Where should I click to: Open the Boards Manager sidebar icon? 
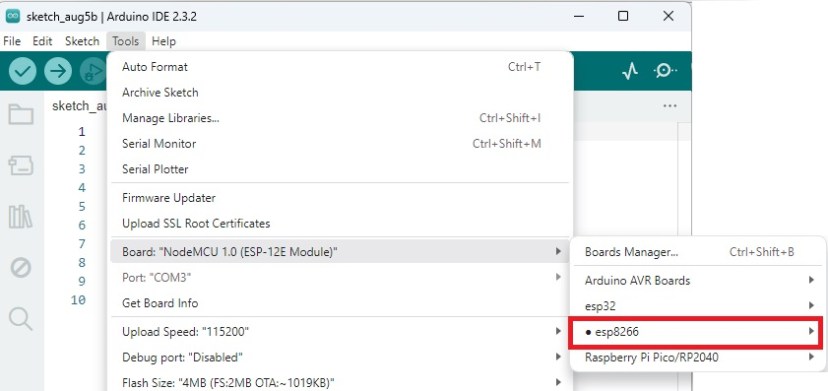pyautogui.click(x=21, y=165)
